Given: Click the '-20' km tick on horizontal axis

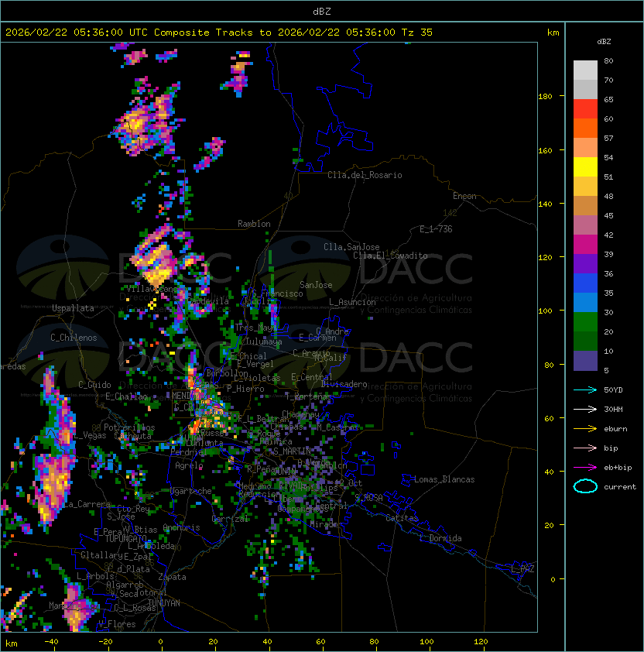Looking at the screenshot, I should coord(105,642).
